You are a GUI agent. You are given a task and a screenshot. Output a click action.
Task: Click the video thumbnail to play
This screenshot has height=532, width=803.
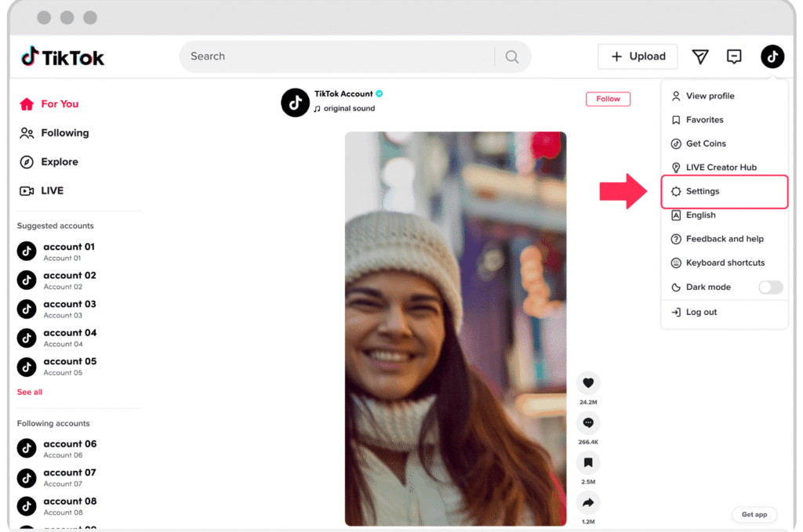point(456,329)
